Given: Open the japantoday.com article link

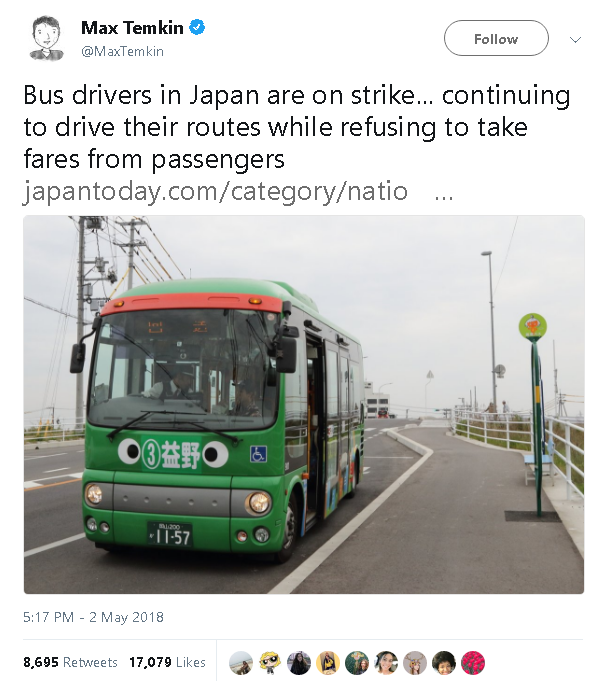Looking at the screenshot, I should (215, 191).
